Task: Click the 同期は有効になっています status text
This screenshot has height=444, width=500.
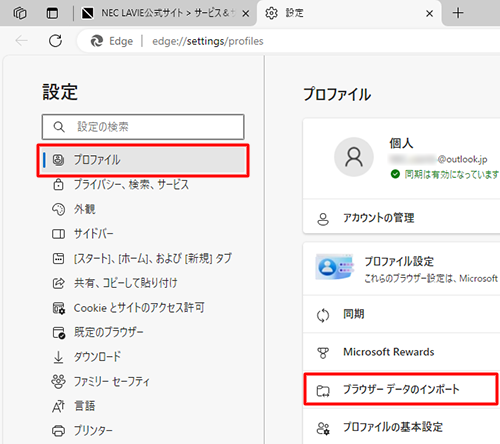Action: (x=451, y=174)
